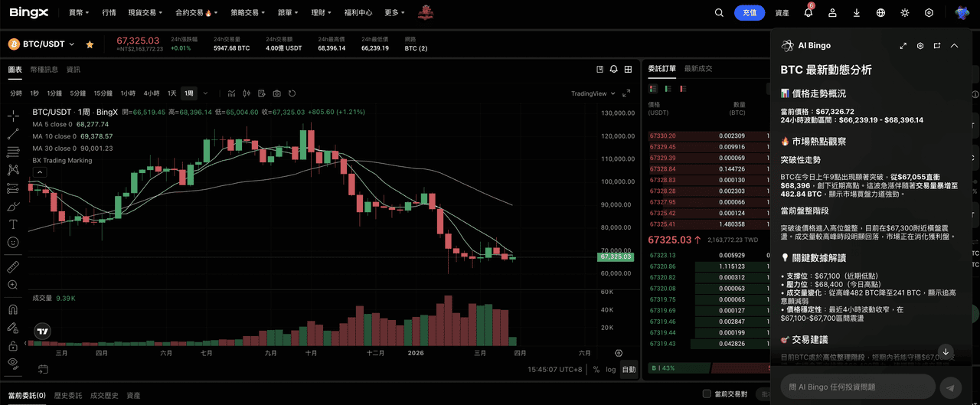Image resolution: width=980 pixels, height=405 pixels.
Task: Toggle hide-all-drawings eye icon
Action: (x=13, y=362)
